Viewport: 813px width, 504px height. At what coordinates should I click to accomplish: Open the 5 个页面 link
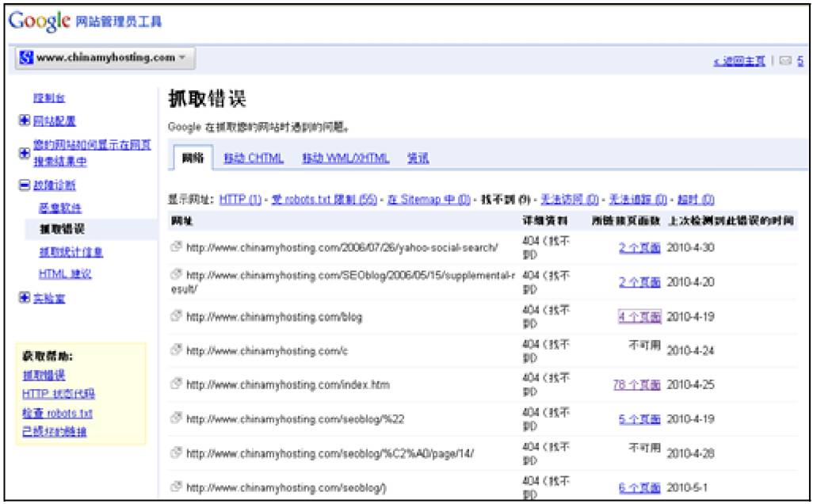tap(639, 419)
